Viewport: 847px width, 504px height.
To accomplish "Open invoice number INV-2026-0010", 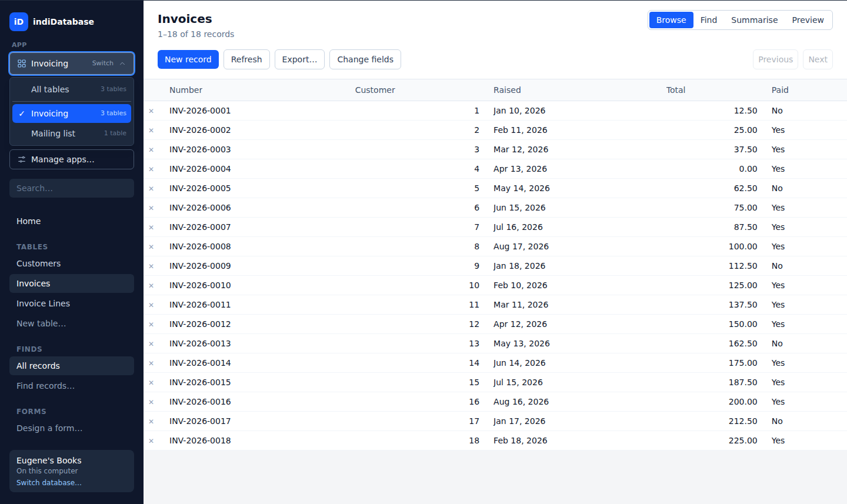I will click(x=200, y=285).
